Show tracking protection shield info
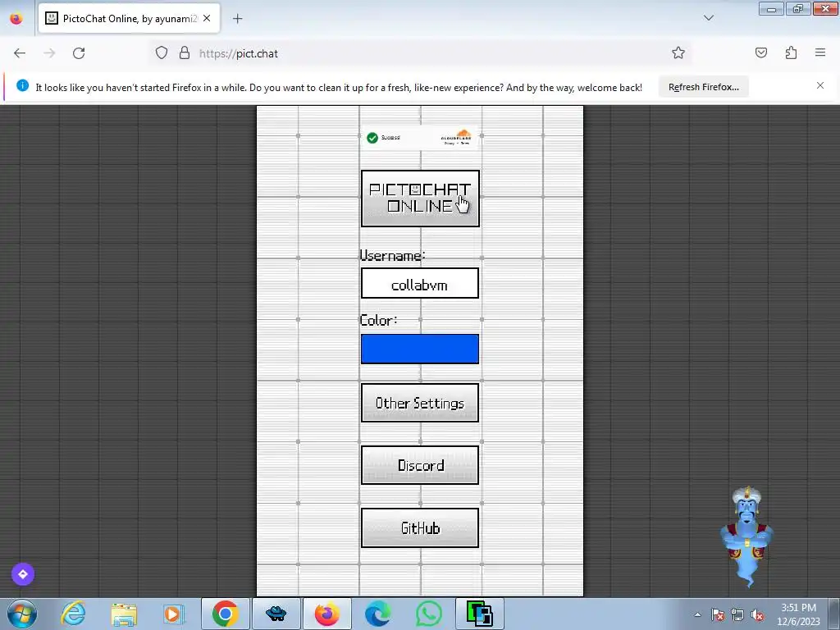 pyautogui.click(x=162, y=53)
